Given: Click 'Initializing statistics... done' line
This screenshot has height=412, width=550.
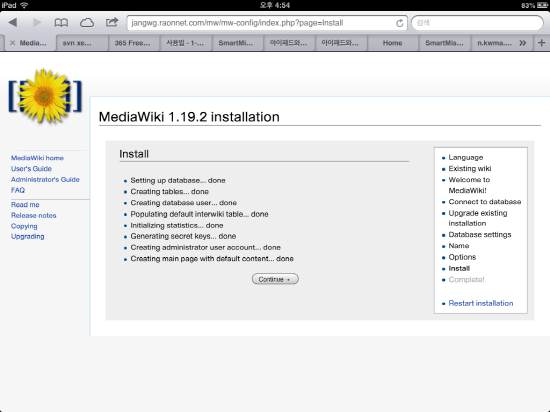Looking at the screenshot, I should pyautogui.click(x=177, y=225).
